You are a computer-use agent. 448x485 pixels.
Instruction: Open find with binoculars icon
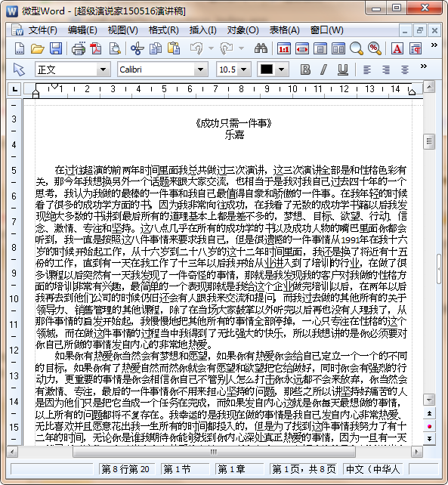click(261, 48)
